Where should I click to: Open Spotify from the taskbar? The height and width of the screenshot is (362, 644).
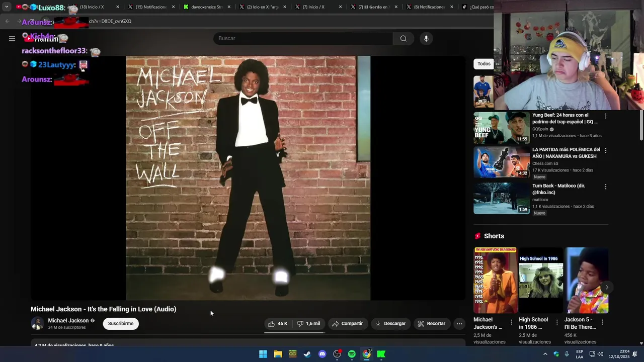(352, 354)
